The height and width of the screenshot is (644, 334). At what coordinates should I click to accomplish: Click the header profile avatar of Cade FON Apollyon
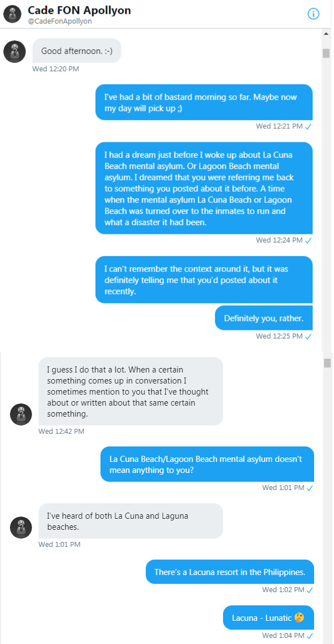tap(12, 14)
